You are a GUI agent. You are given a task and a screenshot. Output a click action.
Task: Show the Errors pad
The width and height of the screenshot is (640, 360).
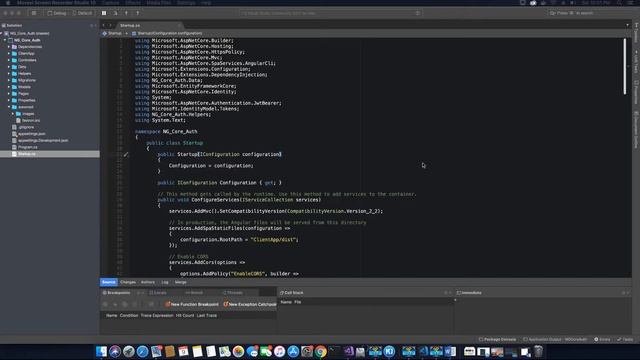(602, 340)
